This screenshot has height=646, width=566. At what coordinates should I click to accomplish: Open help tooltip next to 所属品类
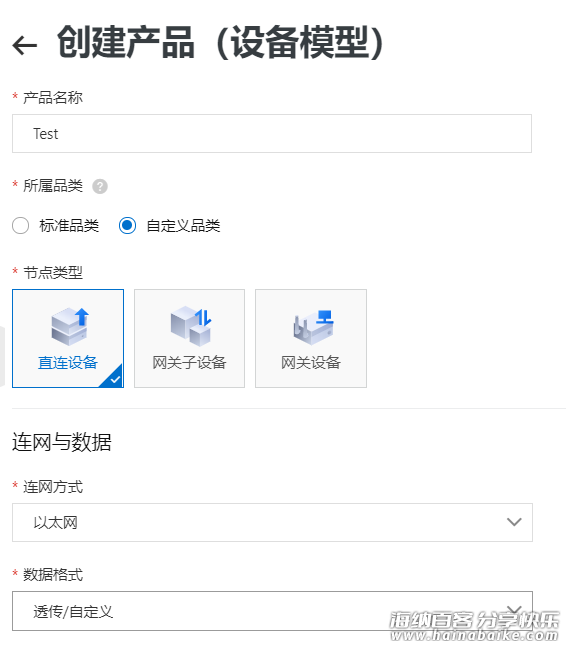click(100, 186)
